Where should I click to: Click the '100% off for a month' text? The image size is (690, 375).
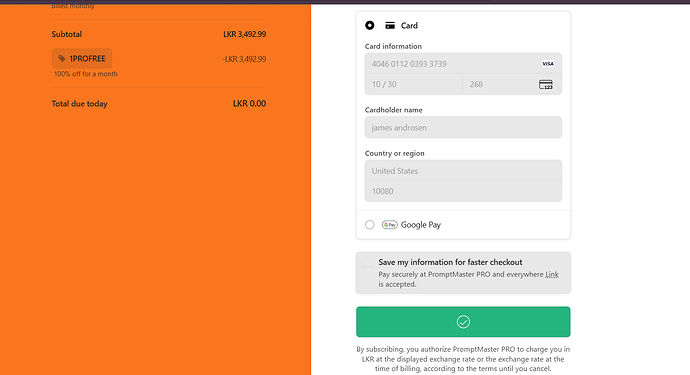(86, 74)
